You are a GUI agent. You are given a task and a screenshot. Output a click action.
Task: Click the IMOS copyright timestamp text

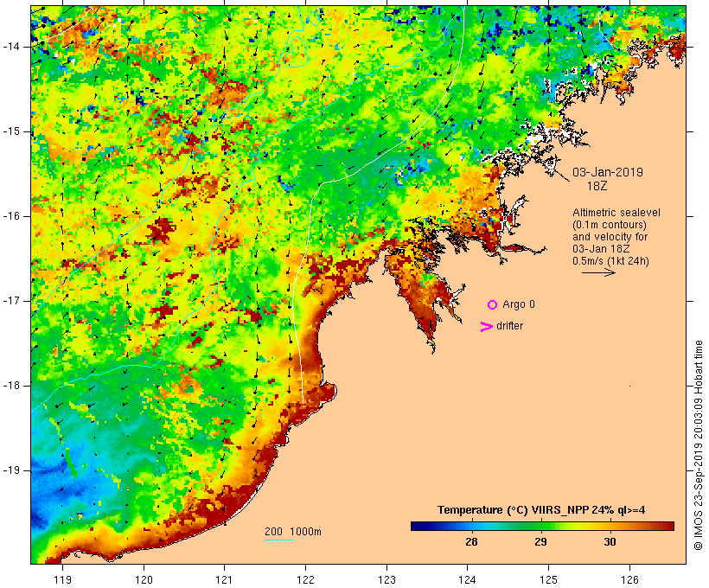[698, 445]
